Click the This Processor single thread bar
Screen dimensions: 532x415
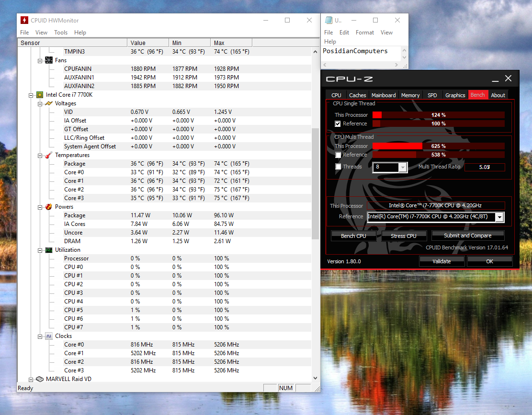[x=438, y=115]
